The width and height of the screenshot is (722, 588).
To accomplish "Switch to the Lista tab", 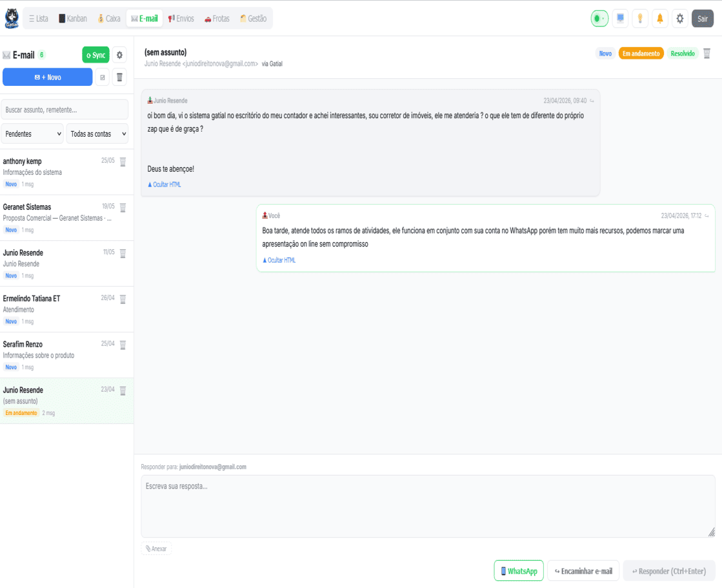I will [x=38, y=19].
